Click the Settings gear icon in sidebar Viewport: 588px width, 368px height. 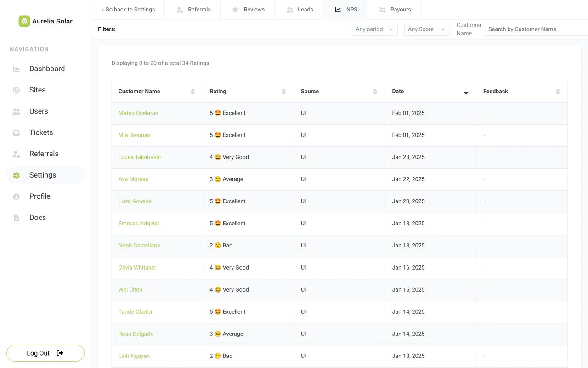coord(17,175)
